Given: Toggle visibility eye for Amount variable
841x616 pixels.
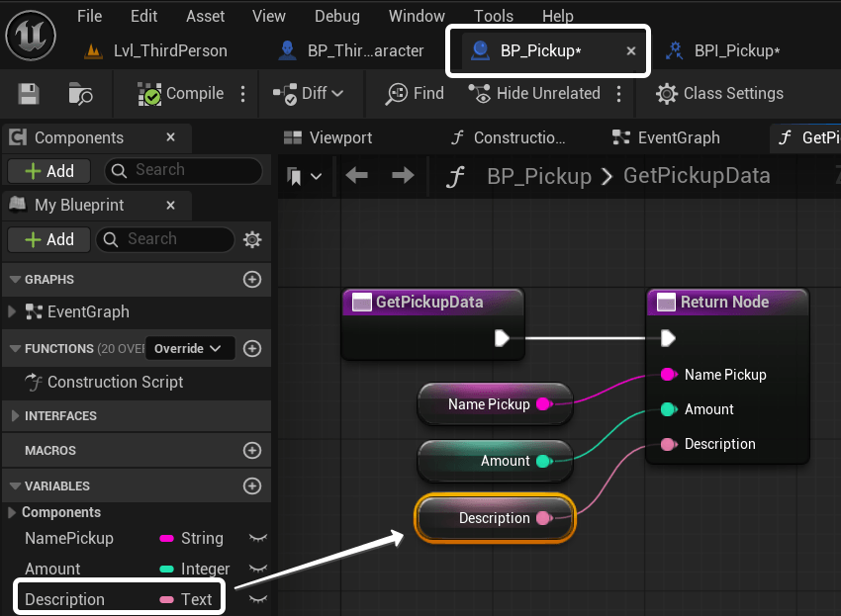Looking at the screenshot, I should 257,570.
